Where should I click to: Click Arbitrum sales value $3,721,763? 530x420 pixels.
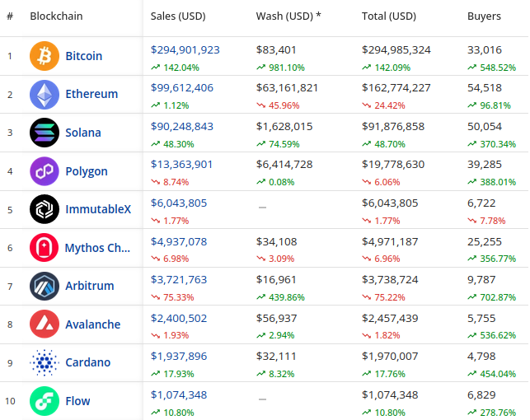pyautogui.click(x=179, y=279)
